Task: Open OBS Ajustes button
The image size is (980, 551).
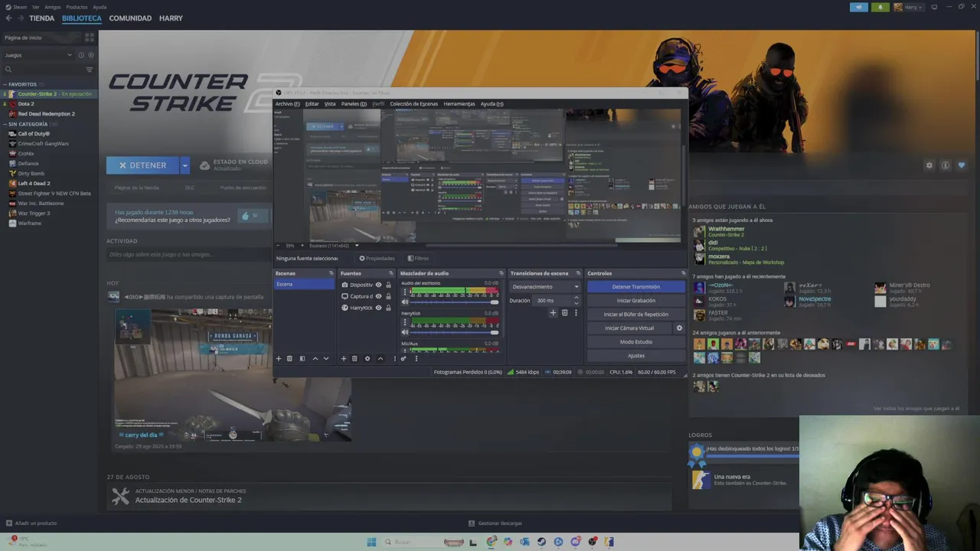Action: (x=636, y=356)
